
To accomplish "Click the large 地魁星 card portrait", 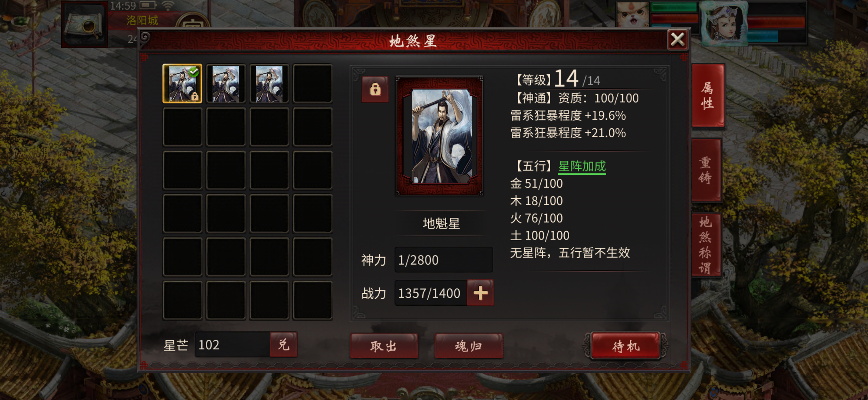I will tap(439, 136).
